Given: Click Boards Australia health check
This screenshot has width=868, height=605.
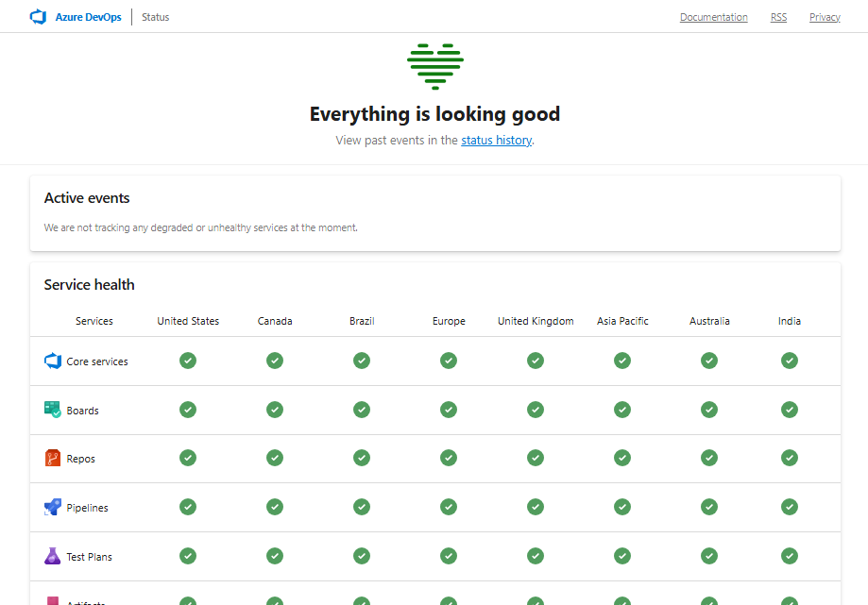Looking at the screenshot, I should click(709, 410).
